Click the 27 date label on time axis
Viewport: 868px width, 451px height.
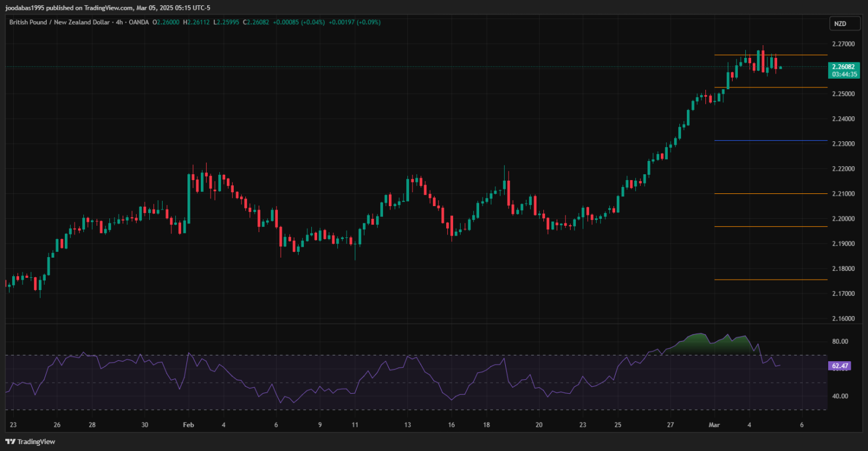(670, 425)
